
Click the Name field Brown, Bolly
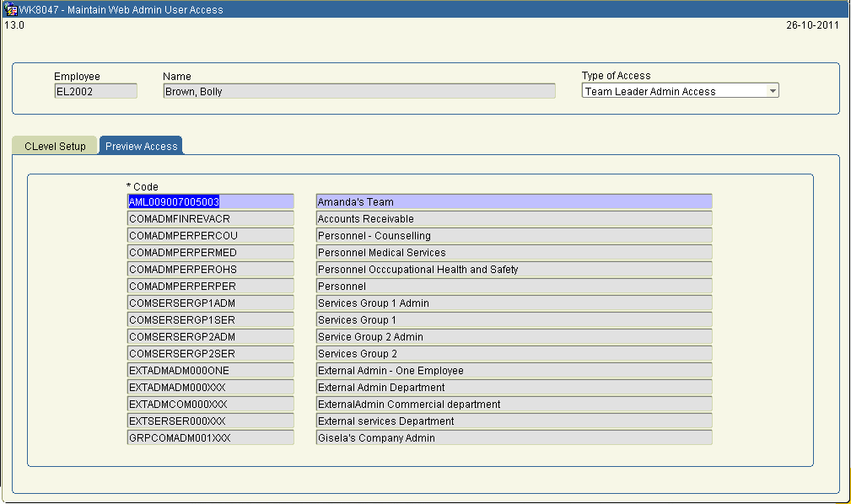(358, 91)
